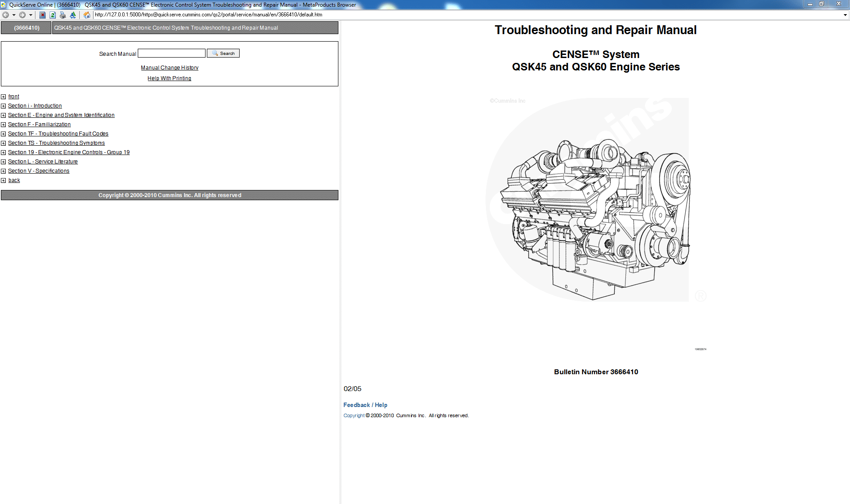This screenshot has height=504, width=850.
Task: Open the Feedback / Help link
Action: 365,404
